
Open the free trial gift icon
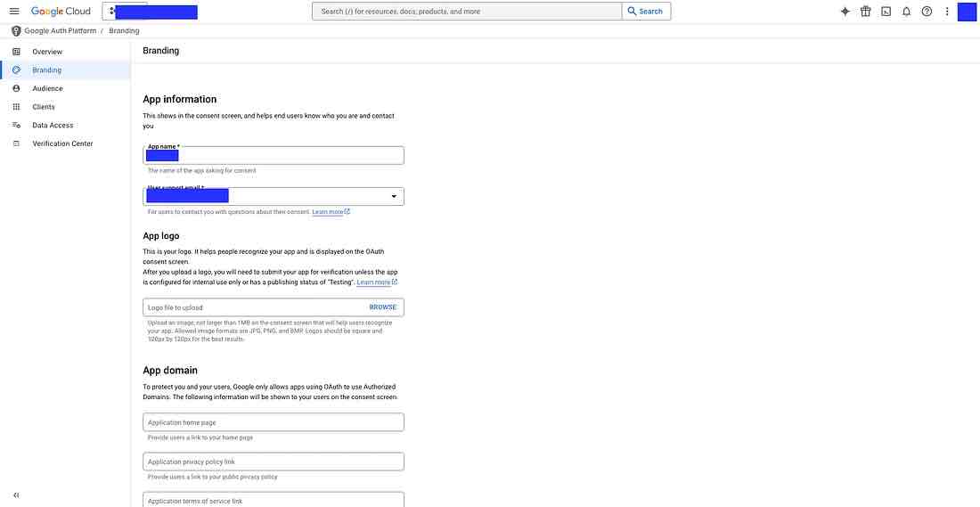(866, 12)
